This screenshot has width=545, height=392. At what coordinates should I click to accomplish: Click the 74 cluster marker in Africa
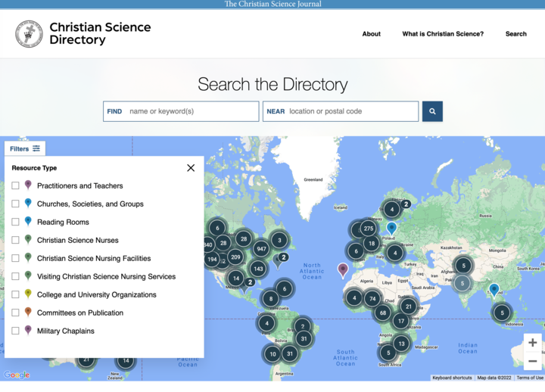pyautogui.click(x=372, y=298)
